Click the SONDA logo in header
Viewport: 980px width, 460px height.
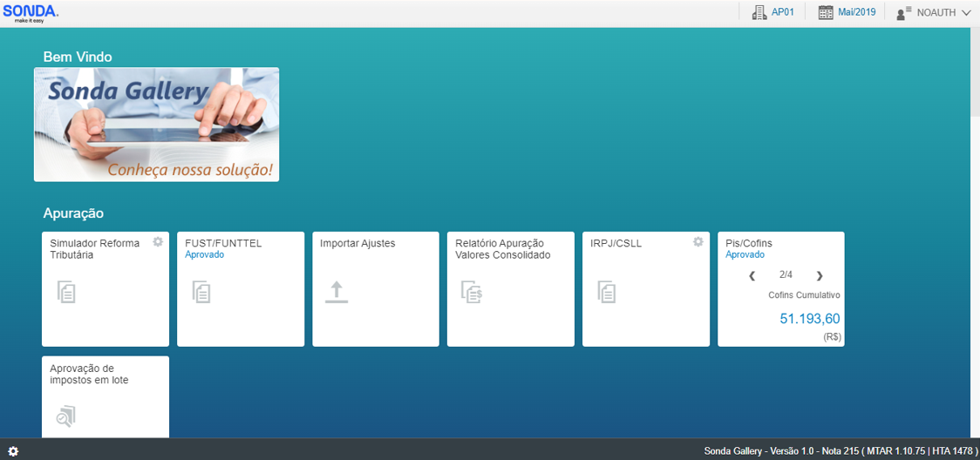(31, 12)
